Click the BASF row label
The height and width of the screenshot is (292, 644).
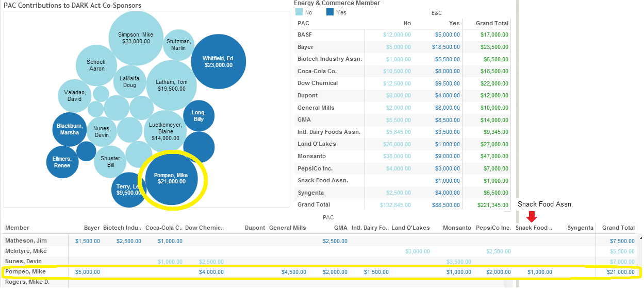(305, 35)
